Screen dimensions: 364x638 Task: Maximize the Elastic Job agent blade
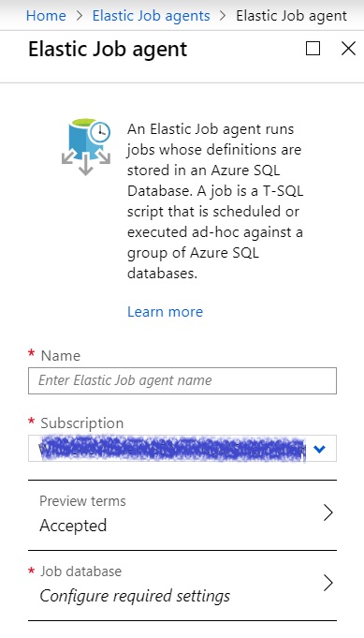[313, 49]
